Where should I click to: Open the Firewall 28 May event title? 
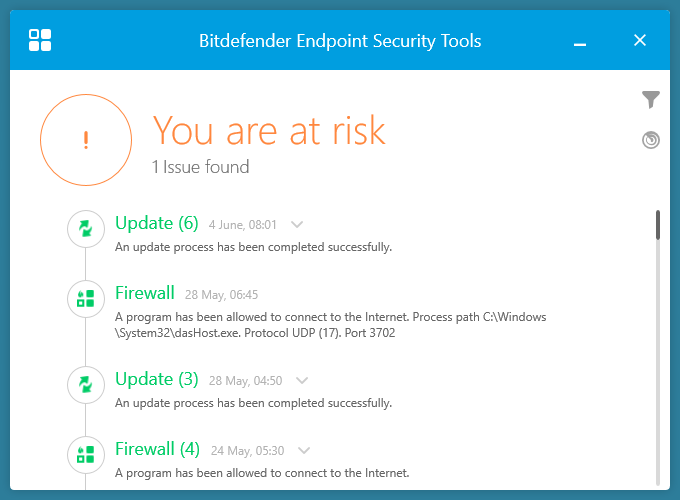145,293
